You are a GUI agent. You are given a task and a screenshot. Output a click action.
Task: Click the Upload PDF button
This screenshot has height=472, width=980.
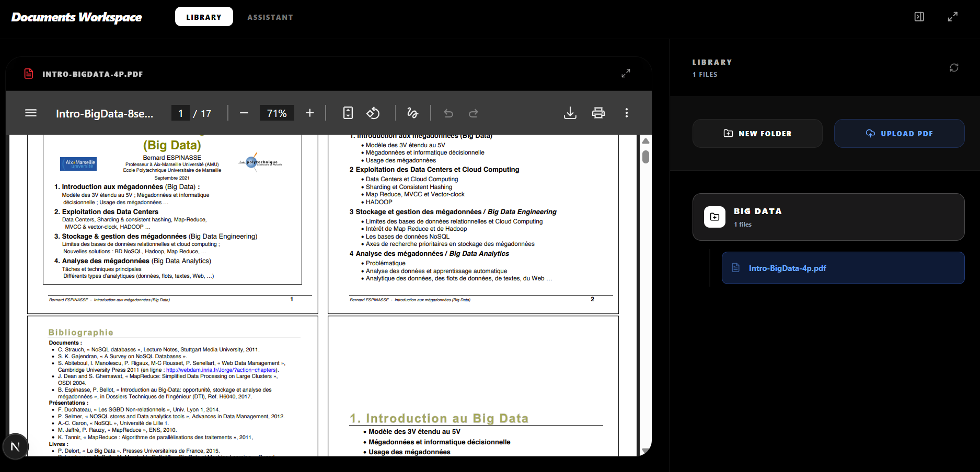click(899, 134)
